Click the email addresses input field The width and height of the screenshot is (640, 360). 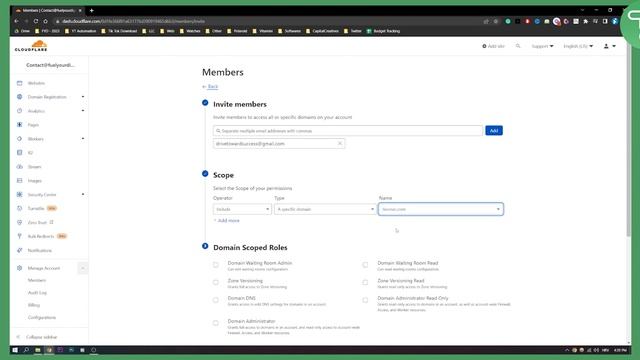point(348,131)
